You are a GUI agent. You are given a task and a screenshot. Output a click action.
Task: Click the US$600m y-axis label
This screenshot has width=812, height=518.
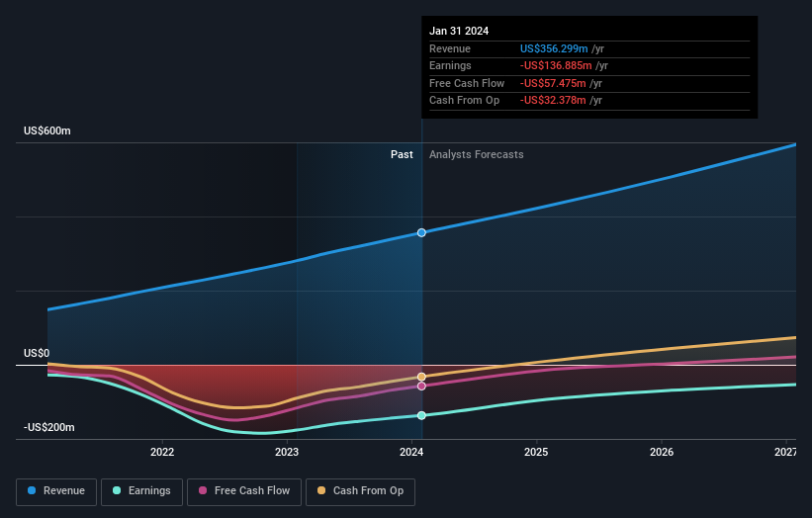[x=47, y=130]
